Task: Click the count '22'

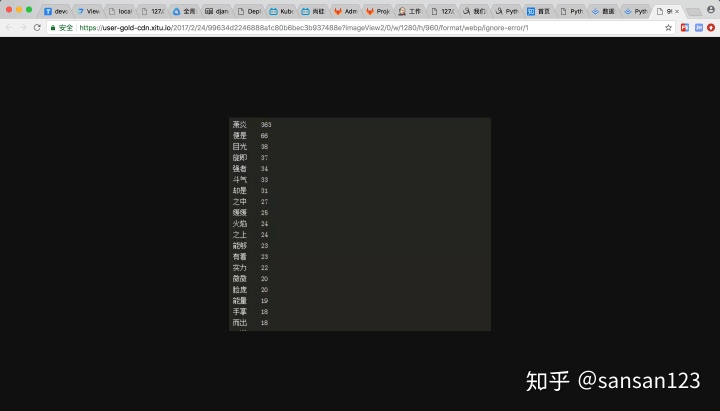Action: tap(264, 268)
